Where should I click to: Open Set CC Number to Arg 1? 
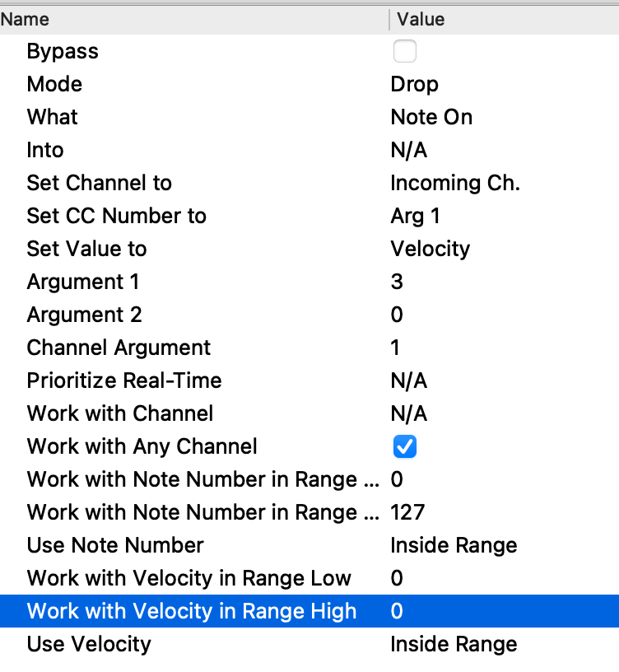pos(415,216)
